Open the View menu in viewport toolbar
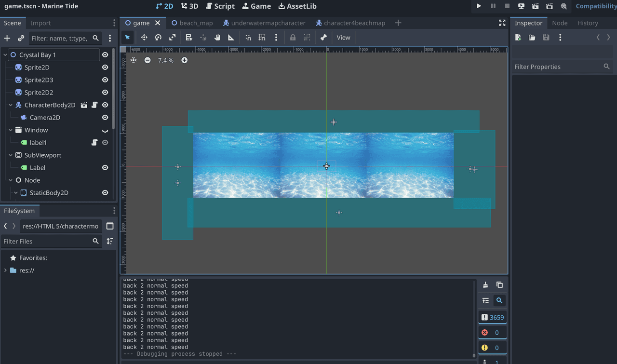617x364 pixels. pyautogui.click(x=344, y=38)
